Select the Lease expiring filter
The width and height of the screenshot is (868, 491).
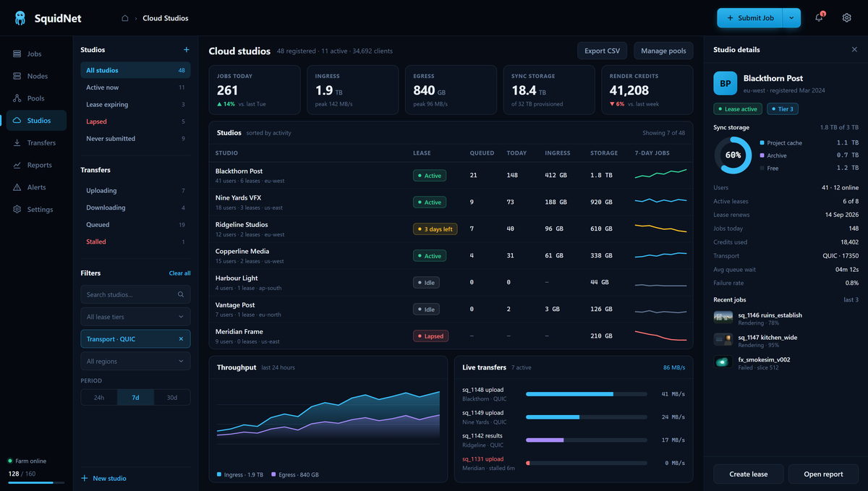135,104
